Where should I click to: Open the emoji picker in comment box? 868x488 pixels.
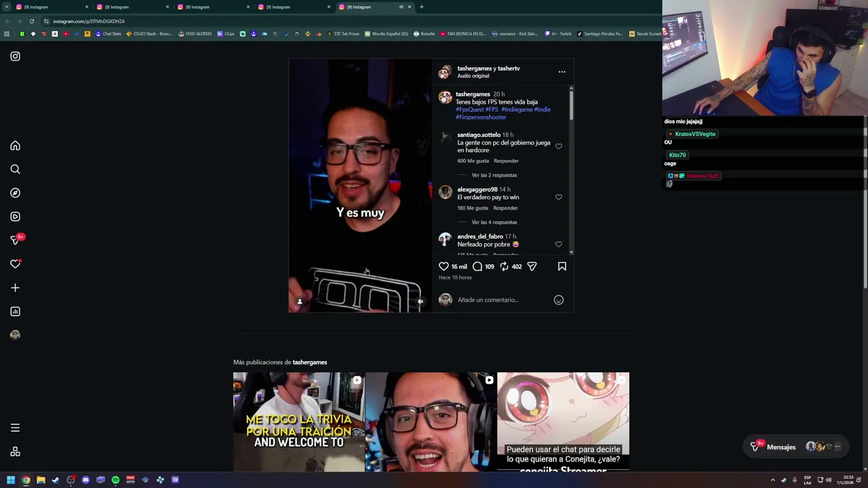tap(559, 300)
